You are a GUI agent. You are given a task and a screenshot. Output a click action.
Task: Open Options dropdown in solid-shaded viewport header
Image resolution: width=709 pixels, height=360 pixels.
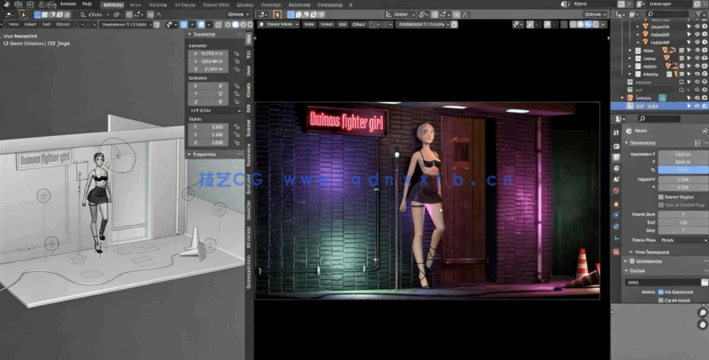click(238, 14)
